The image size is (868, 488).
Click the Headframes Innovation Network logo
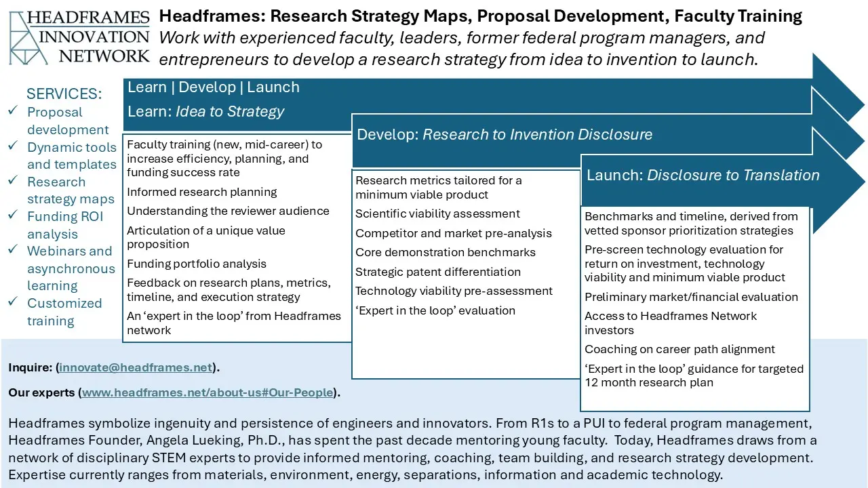(80, 37)
